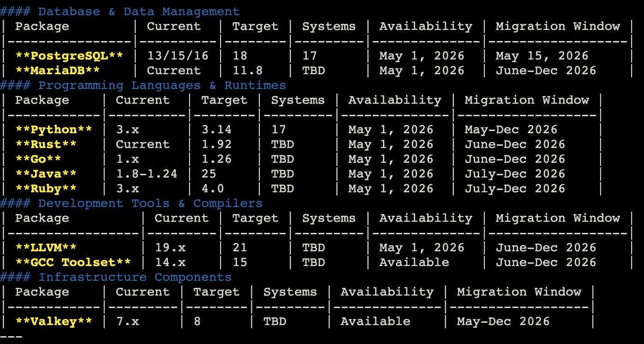Screen dimensions: 644x344
Task: Click Valkey's May-Dec 2026 migration window
Action: click(503, 321)
